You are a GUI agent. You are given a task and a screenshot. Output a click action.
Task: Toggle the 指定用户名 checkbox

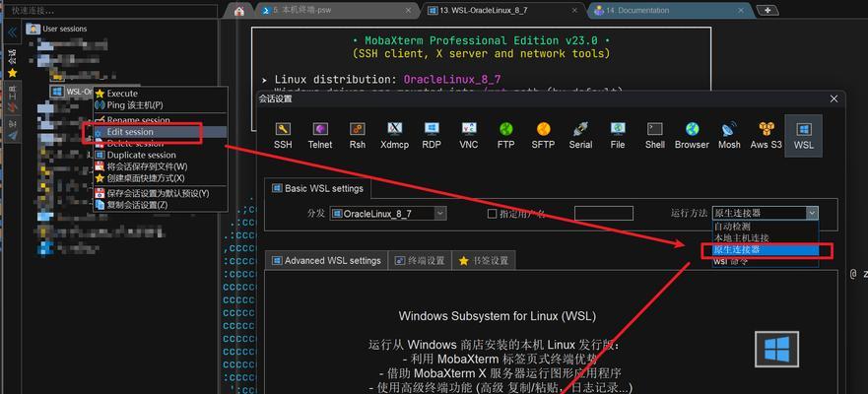click(x=492, y=214)
